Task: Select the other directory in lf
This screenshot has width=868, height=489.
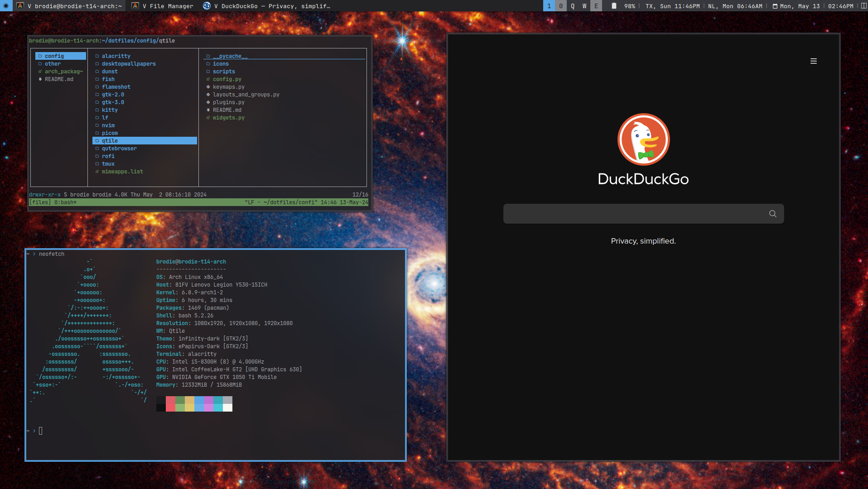Action: [53, 64]
